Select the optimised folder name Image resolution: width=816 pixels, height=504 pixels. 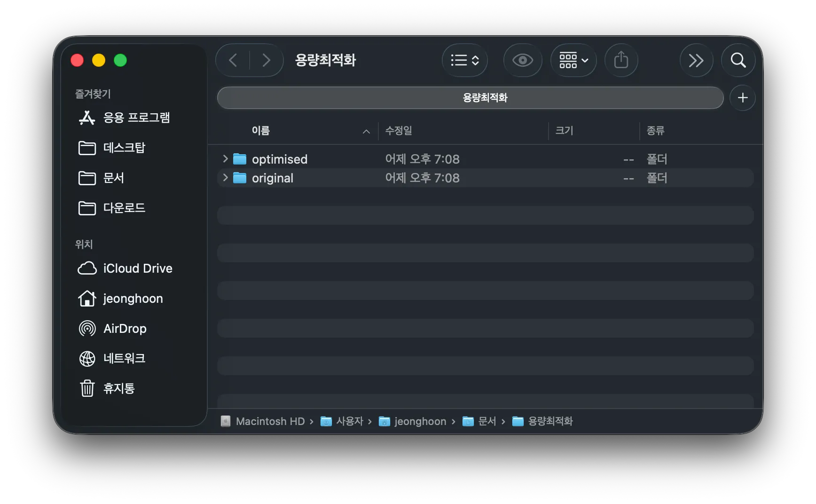pyautogui.click(x=280, y=159)
